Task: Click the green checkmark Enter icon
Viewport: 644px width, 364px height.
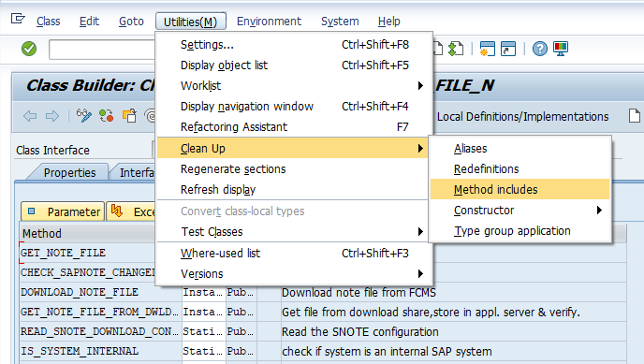Action: pyautogui.click(x=29, y=49)
